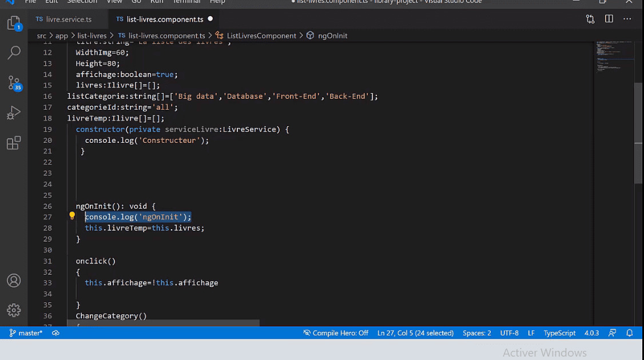Select the list-livres.component.ts tab
644x360 pixels.
click(x=165, y=19)
